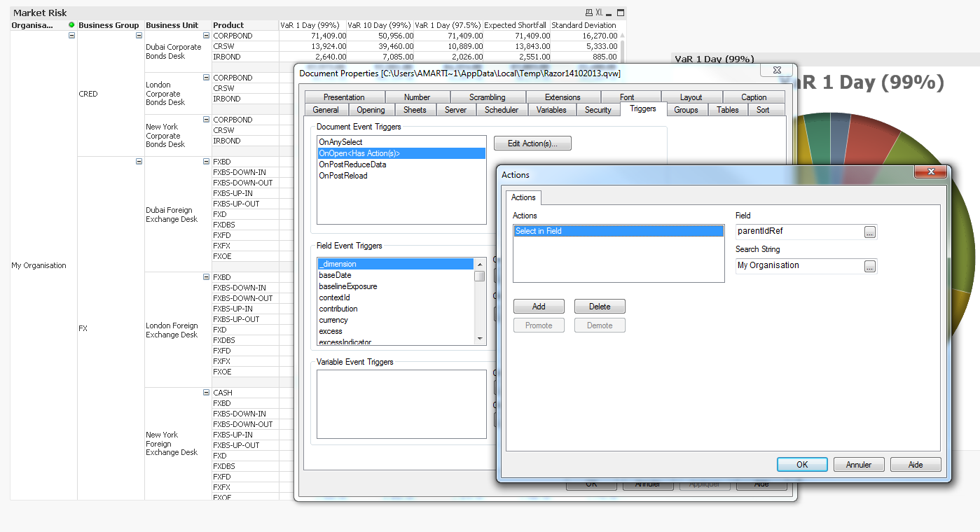Screen dimensions: 980x532
Task: Collapse the Dubai Corporate Bonds Desk row
Action: click(206, 36)
